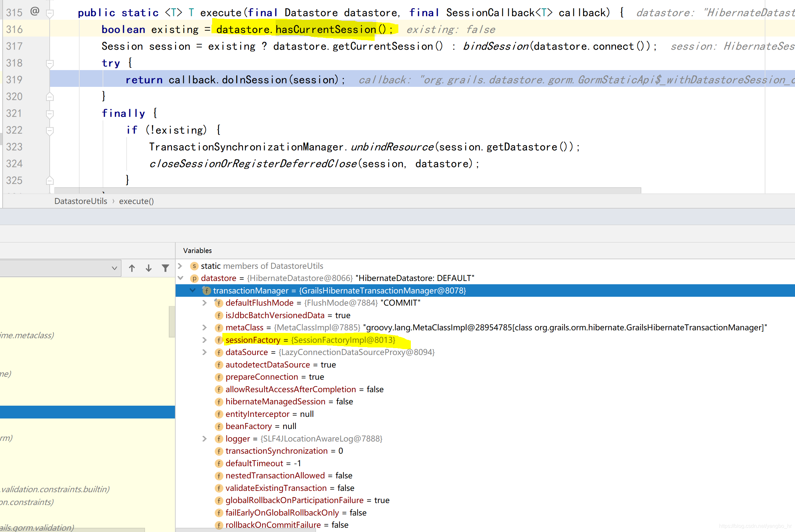Click the editor horizontal scrollbar
This screenshot has height=532, width=795.
coord(348,190)
